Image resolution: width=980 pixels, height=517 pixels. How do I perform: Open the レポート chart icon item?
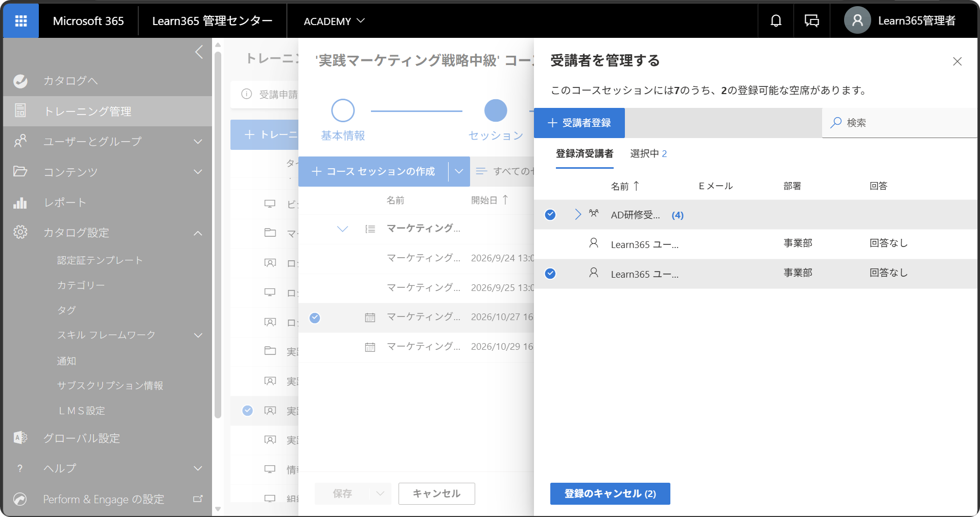[x=20, y=203]
